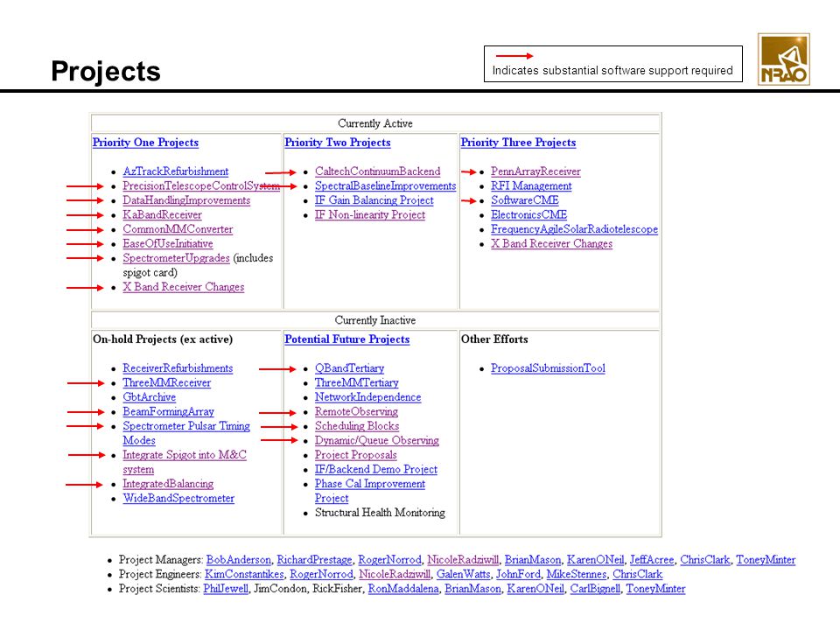Open the NetworkIndependence link

click(x=368, y=397)
